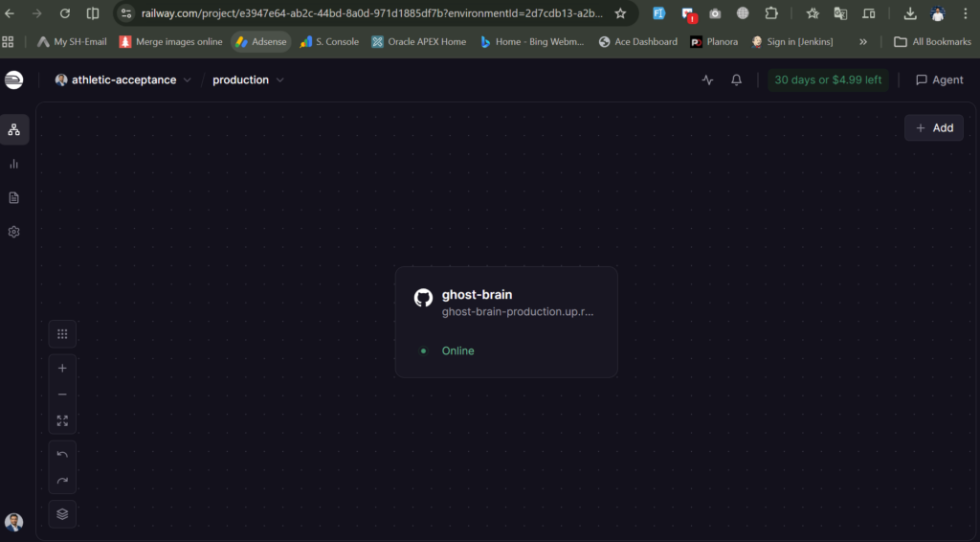Image resolution: width=980 pixels, height=542 pixels.
Task: Open the Agent panel
Action: [939, 80]
